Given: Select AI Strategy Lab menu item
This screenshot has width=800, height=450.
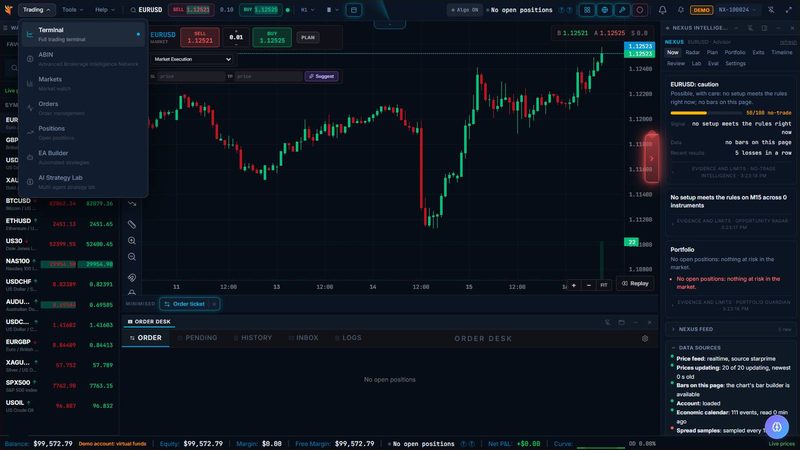Looking at the screenshot, I should (84, 182).
